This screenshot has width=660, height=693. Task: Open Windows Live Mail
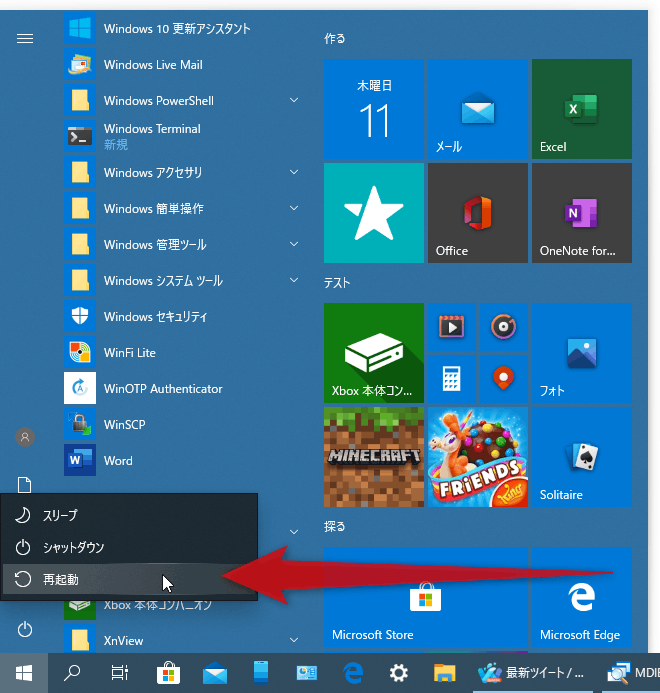coord(181,65)
